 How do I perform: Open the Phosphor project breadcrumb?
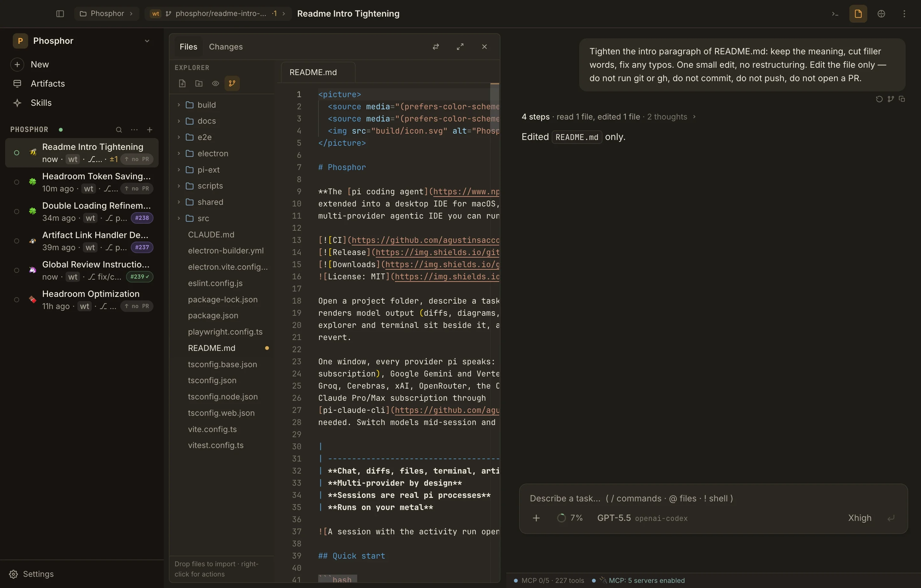point(106,14)
